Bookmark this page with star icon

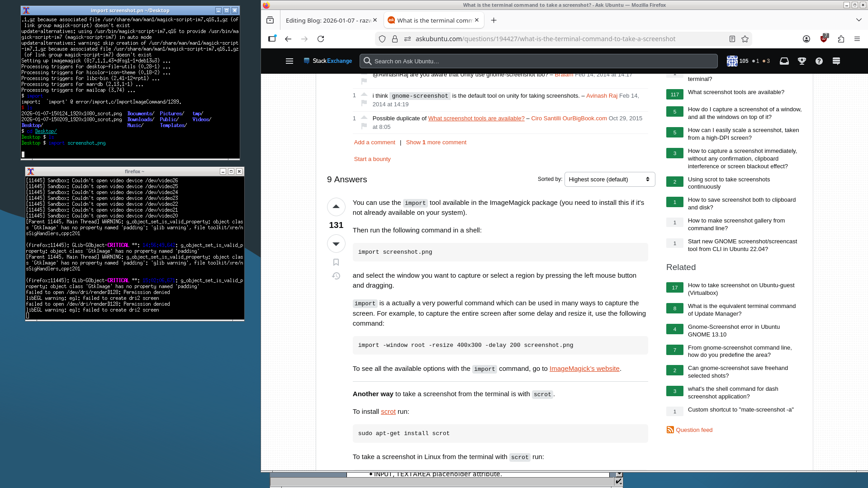[745, 39]
